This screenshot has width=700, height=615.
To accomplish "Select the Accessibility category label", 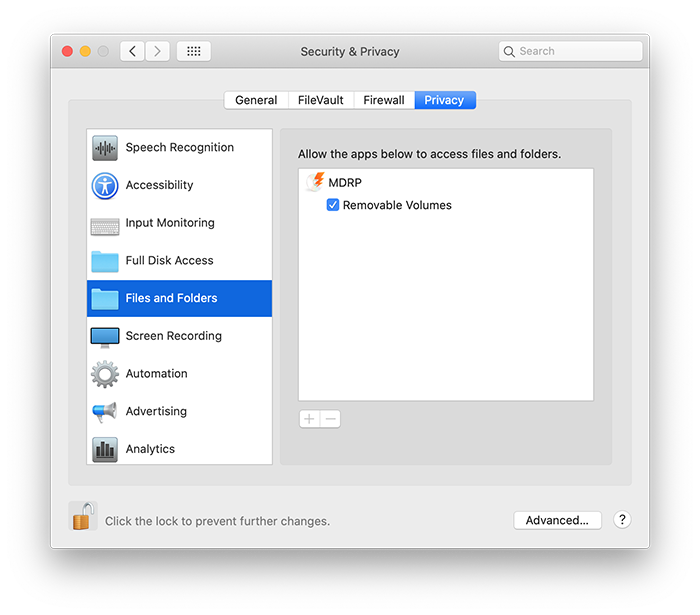I will 159,185.
